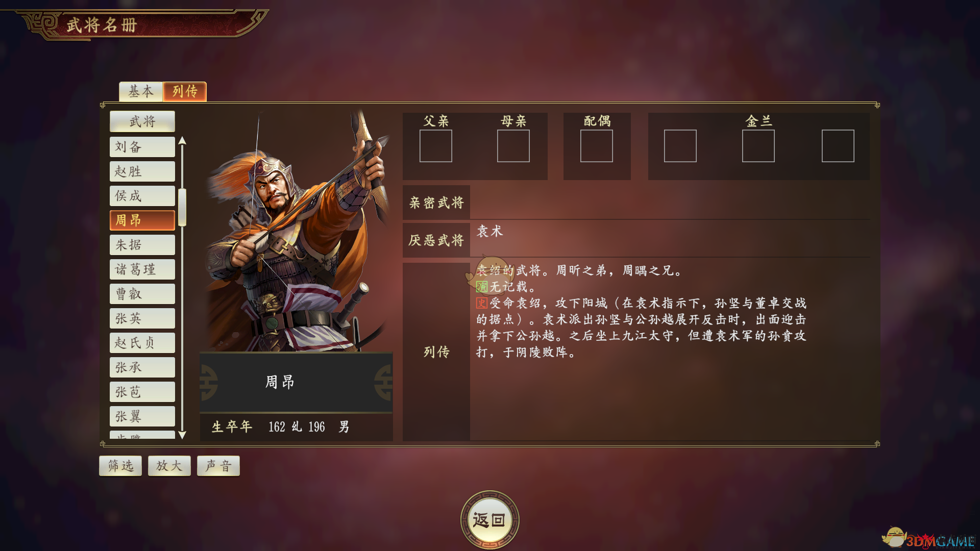Screen dimensions: 980x551
Task: Click the green 演 tag in biography
Action: [x=482, y=287]
